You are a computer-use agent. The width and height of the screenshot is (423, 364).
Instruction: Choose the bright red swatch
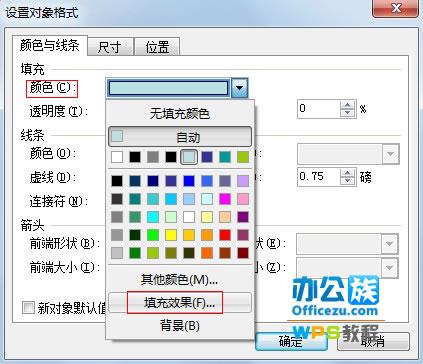[x=225, y=235]
